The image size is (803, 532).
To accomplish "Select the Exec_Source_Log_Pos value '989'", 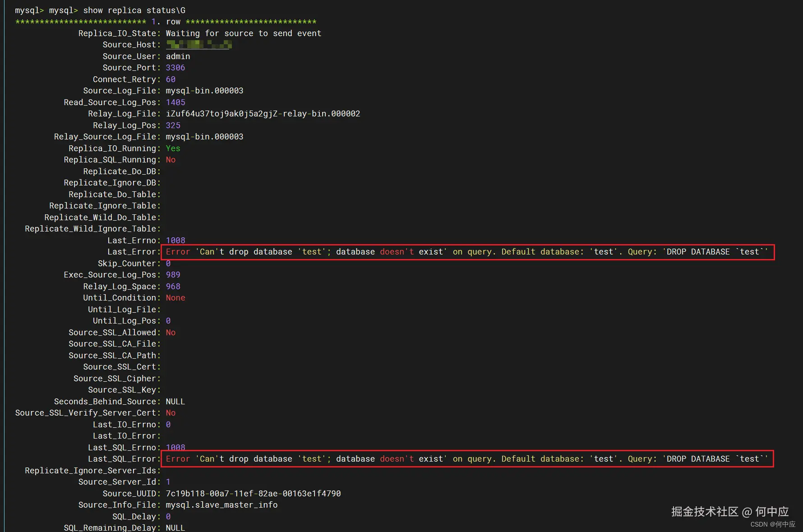I will point(173,275).
